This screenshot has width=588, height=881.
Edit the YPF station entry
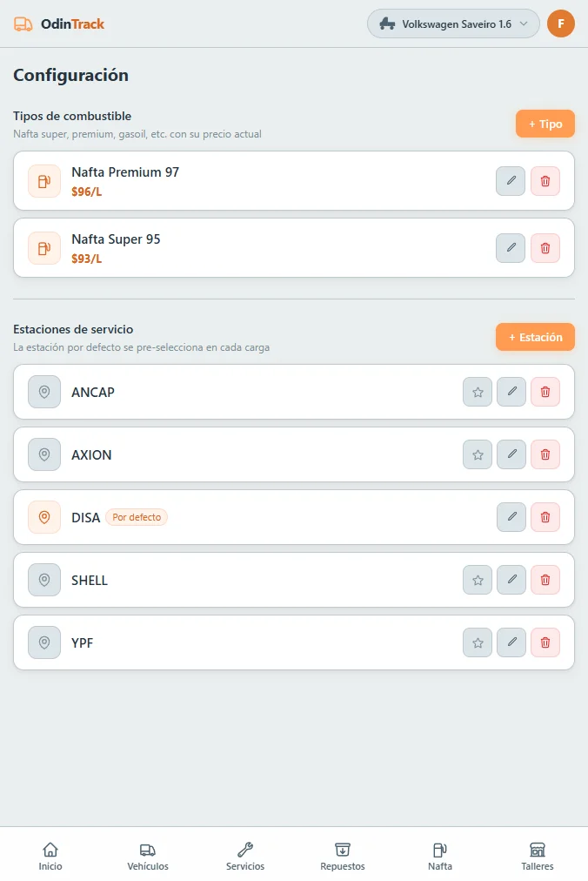[x=511, y=642]
